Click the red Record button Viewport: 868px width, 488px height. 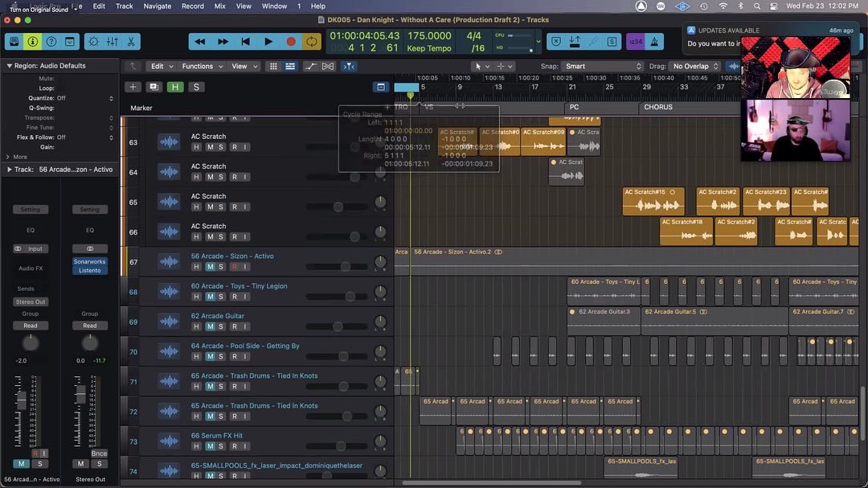click(x=291, y=42)
